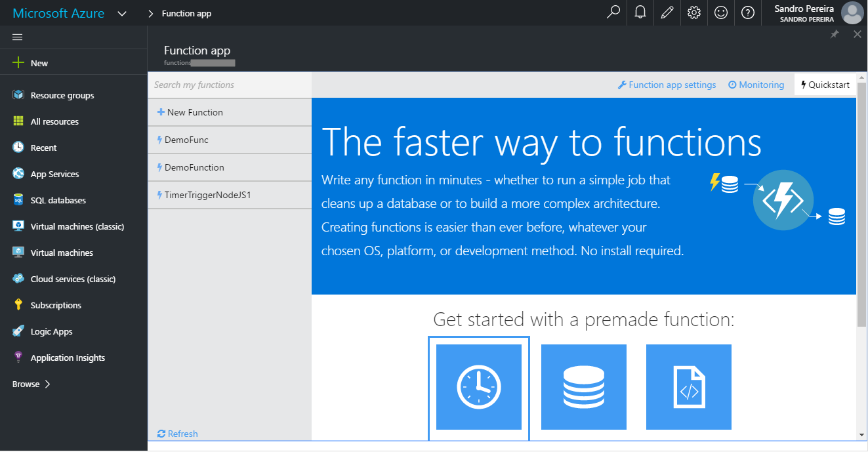Select the TimerTriggerNodeJS1 function
Screen dimensions: 868x452
[230, 195]
